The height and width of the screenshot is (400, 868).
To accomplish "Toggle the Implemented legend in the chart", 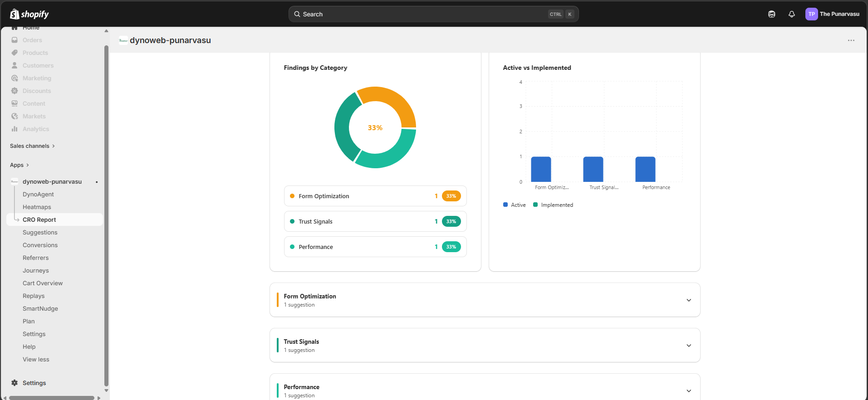I will coord(553,205).
